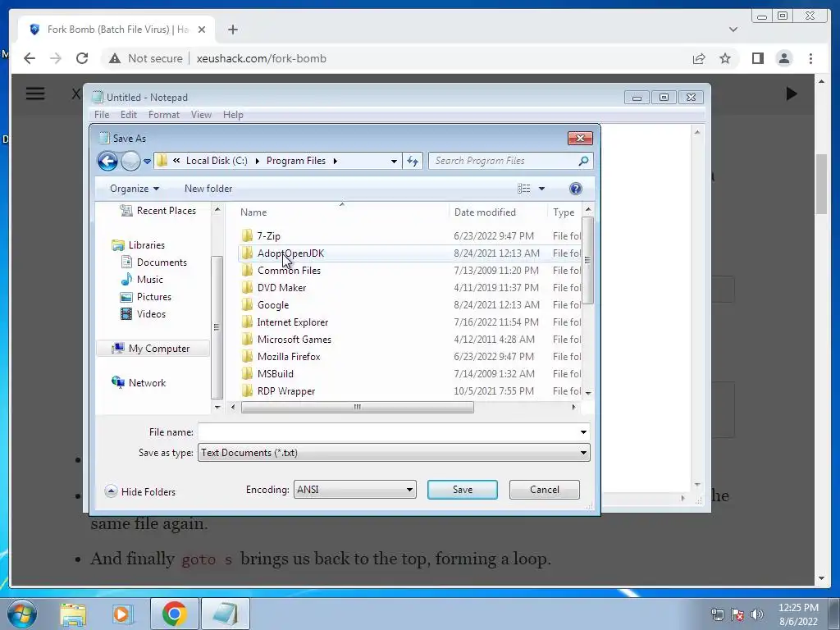The width and height of the screenshot is (840, 630).
Task: Select the MSBuild folder
Action: pos(276,373)
